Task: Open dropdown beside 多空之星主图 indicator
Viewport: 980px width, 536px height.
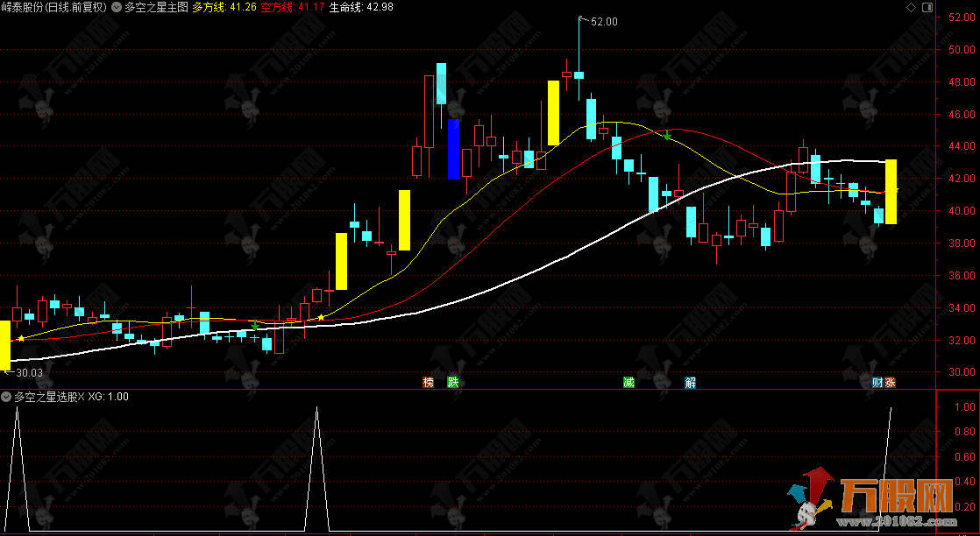Action: pyautogui.click(x=117, y=7)
